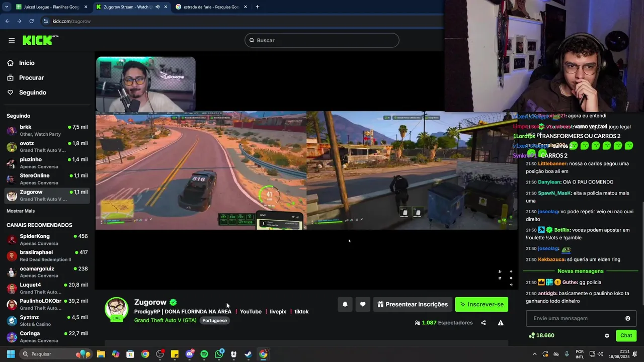644x362 pixels.
Task: Open WhatsApp from the taskbar
Action: pyautogui.click(x=219, y=354)
